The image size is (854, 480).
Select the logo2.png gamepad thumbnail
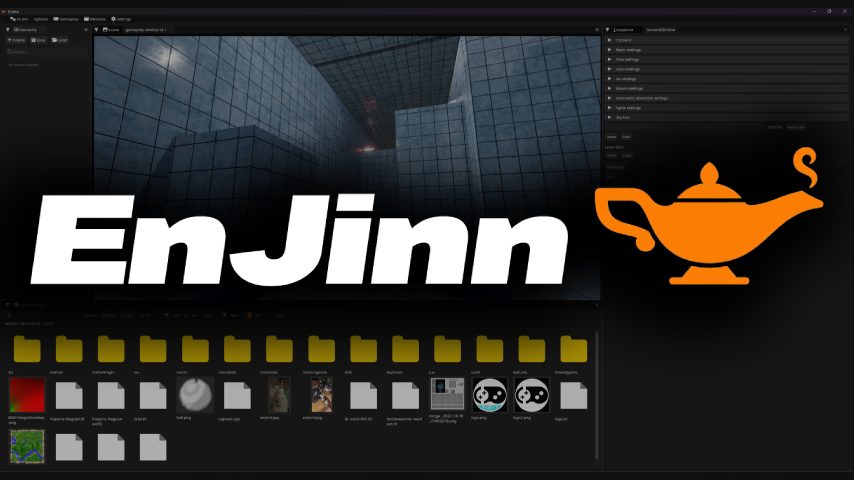click(532, 395)
